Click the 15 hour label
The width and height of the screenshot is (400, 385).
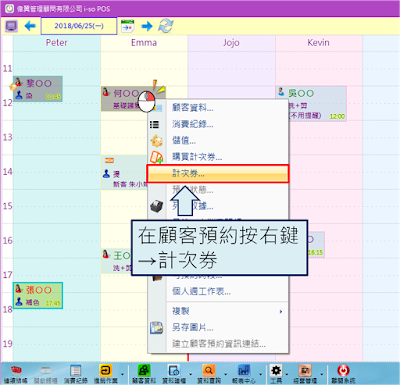click(x=7, y=206)
